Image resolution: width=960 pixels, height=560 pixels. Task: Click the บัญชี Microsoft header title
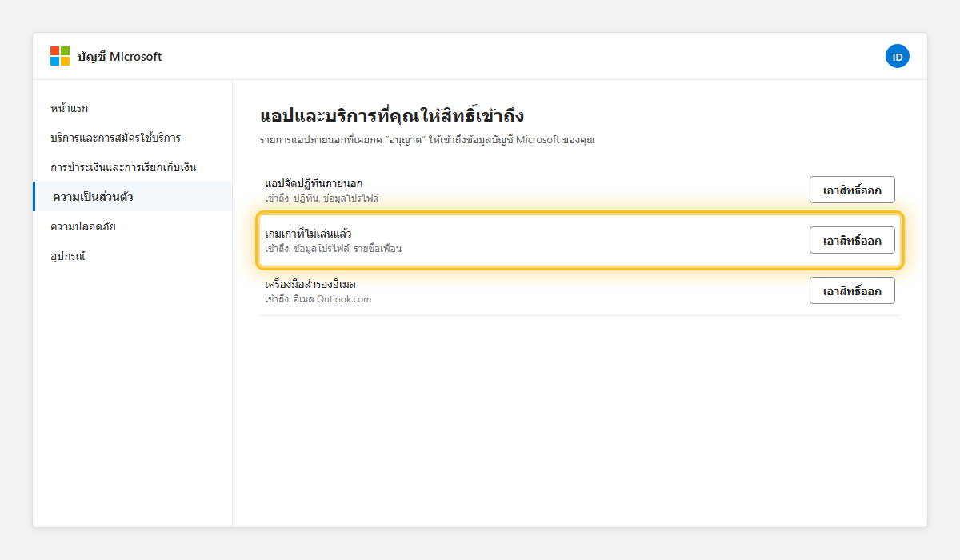(119, 57)
